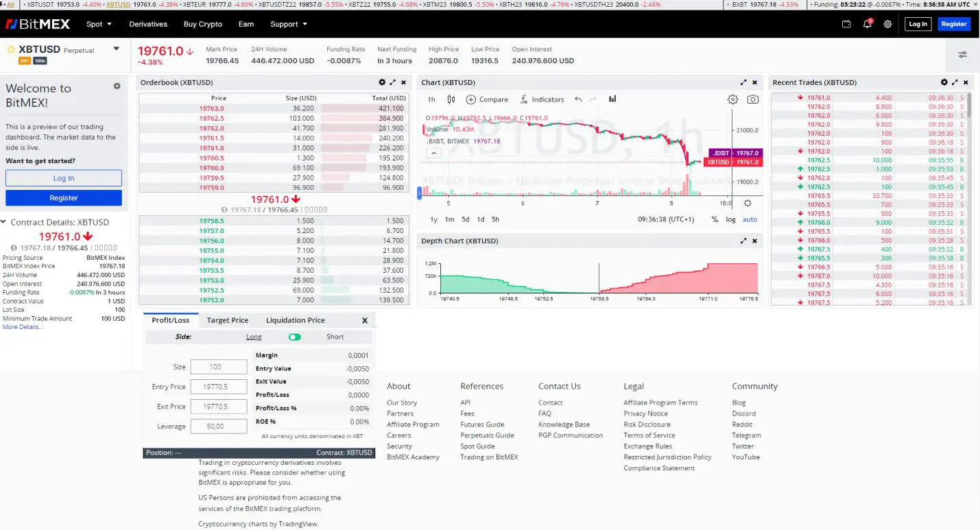Viewport: 980px width, 530px height.
Task: Expand Orderbook panel to fullscreen
Action: (x=393, y=82)
